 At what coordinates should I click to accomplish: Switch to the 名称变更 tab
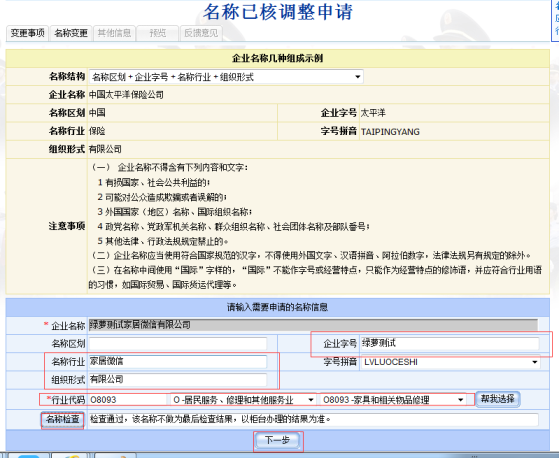(x=71, y=33)
